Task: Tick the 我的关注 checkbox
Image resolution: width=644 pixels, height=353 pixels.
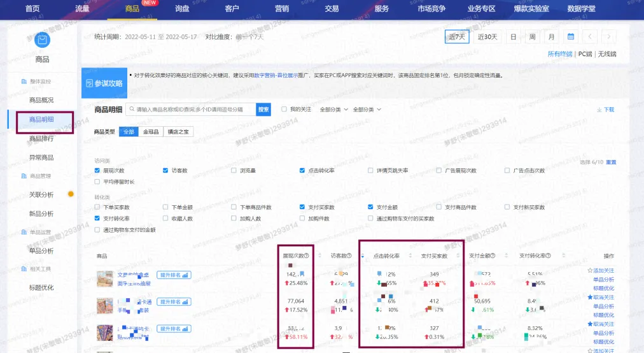Action: [284, 109]
